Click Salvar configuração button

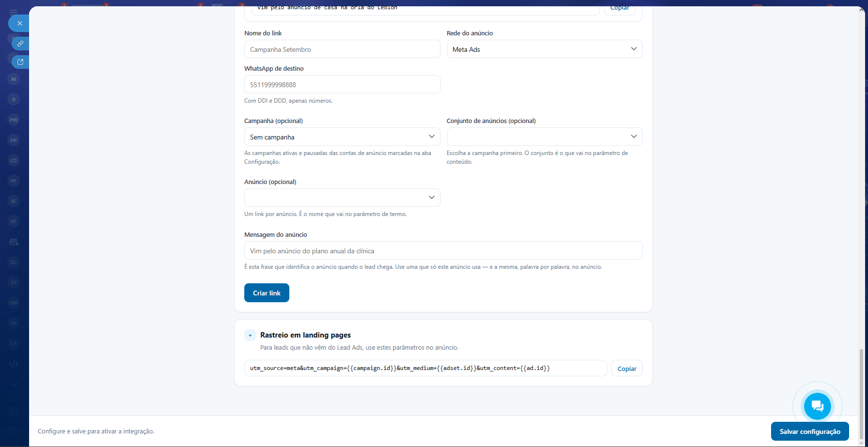click(x=810, y=432)
